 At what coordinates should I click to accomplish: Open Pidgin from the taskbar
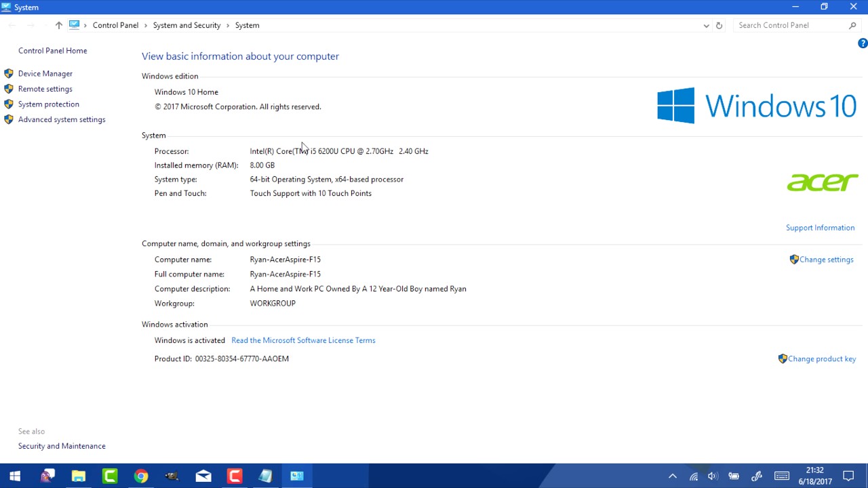[x=47, y=476]
